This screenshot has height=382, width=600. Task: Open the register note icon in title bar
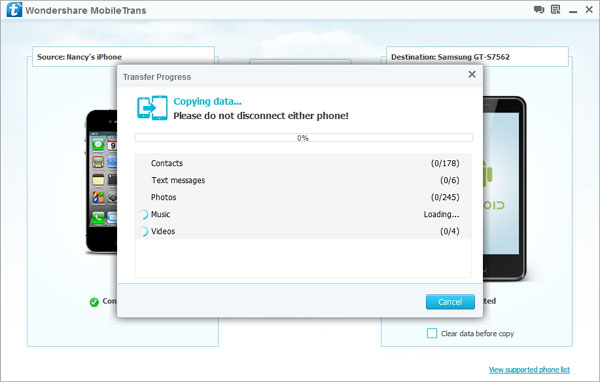(556, 10)
